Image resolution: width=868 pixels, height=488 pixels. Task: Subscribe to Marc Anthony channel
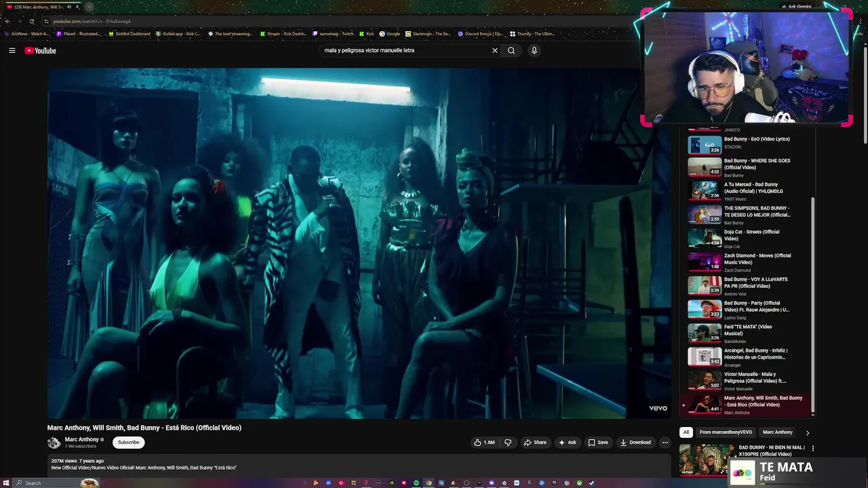[x=128, y=443]
